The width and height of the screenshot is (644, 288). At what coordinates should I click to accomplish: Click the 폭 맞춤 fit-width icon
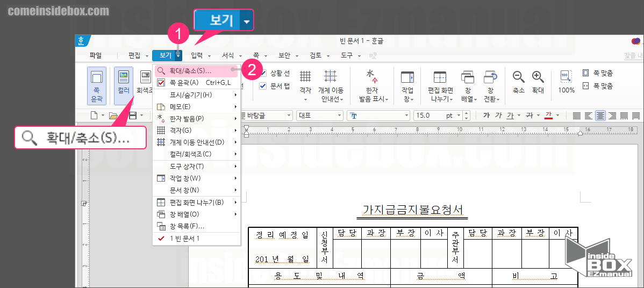pyautogui.click(x=586, y=86)
